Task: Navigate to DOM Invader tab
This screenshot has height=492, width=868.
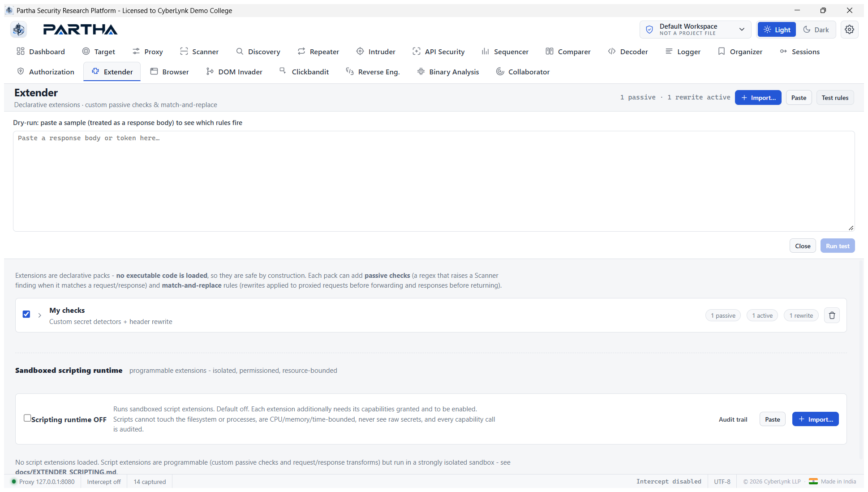Action: click(234, 72)
